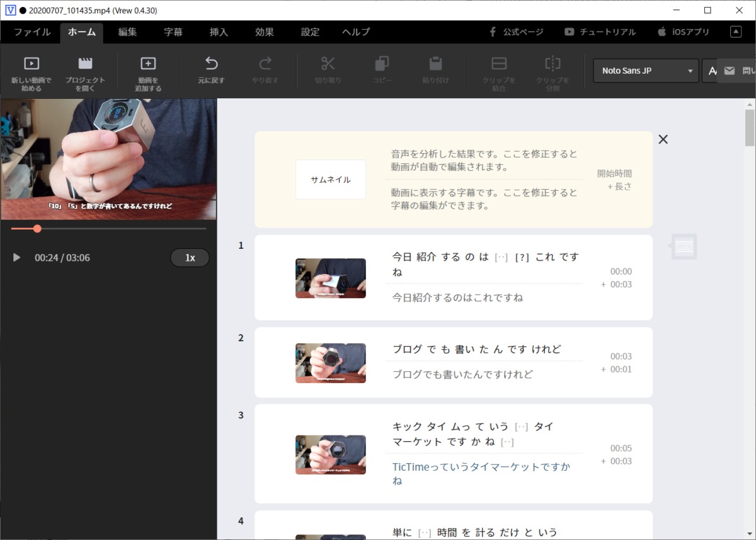Click start time 00:00 of clip 1
This screenshot has width=756, height=540.
(x=621, y=272)
